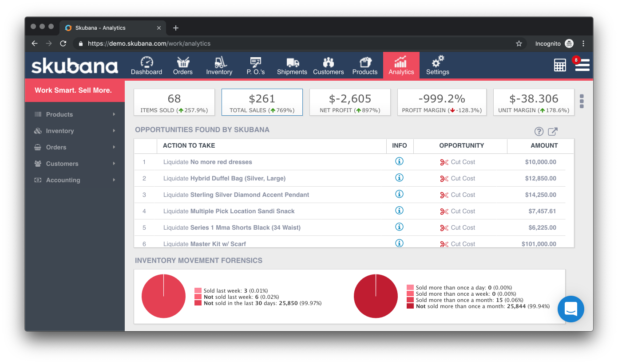
Task: Reload the page in browser
Action: tap(63, 43)
